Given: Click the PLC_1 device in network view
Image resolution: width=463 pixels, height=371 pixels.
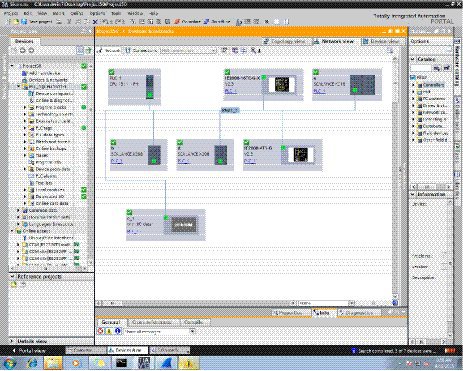Looking at the screenshot, I should click(x=134, y=87).
